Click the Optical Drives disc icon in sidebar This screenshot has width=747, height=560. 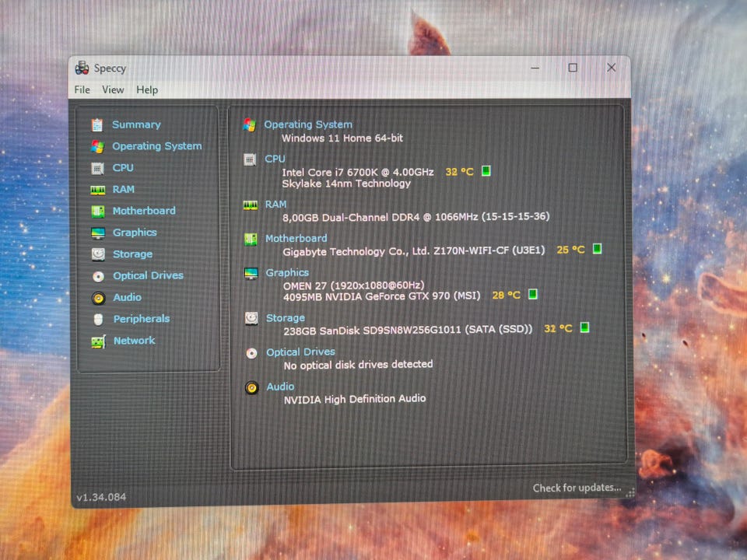point(98,276)
